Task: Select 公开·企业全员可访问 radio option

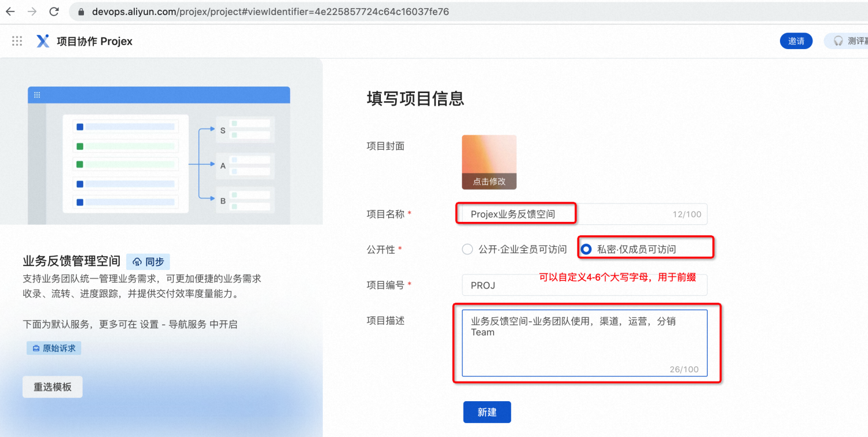Action: click(x=468, y=249)
